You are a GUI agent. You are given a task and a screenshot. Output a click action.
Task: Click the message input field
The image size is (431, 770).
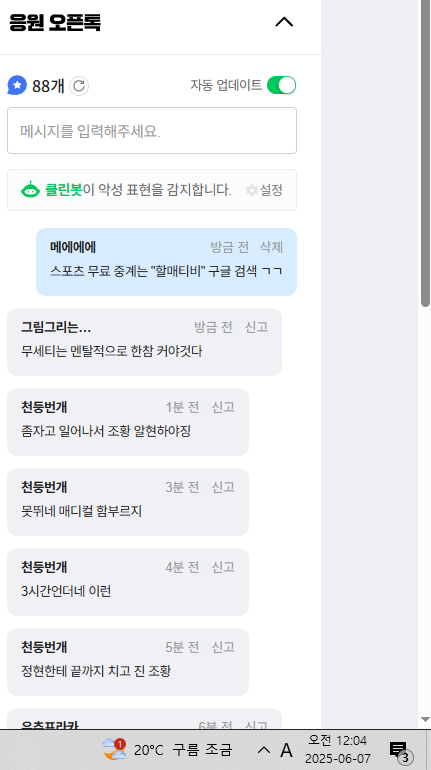(x=152, y=131)
